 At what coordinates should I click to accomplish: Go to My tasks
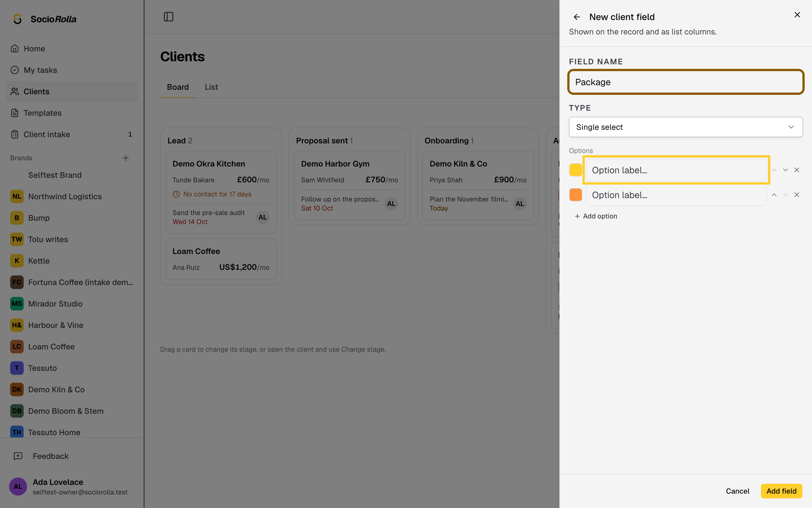pos(72,70)
